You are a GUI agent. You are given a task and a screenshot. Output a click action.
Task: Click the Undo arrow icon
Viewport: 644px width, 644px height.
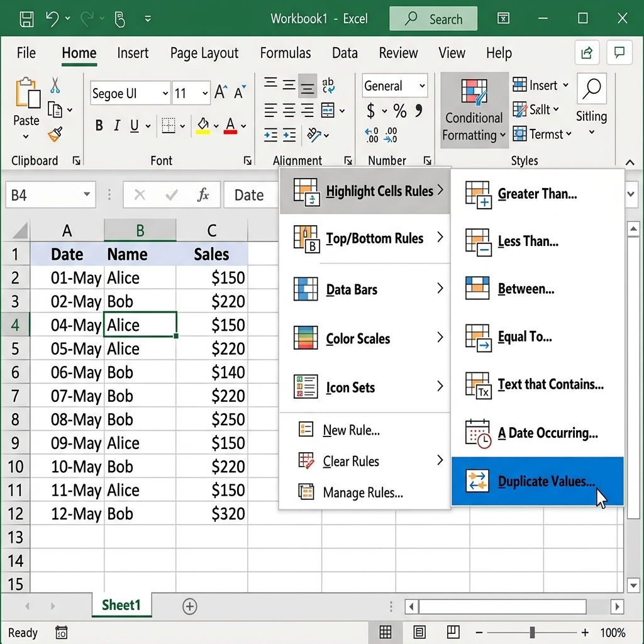tap(52, 19)
